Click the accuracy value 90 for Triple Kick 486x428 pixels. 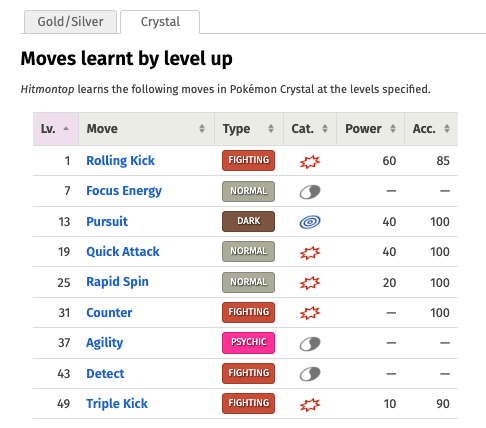point(443,404)
